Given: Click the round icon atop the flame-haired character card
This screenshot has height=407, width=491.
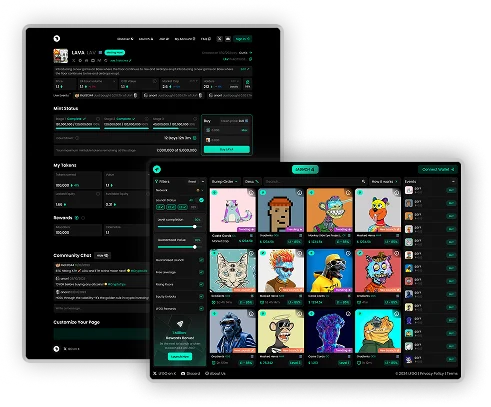Looking at the screenshot, I should pos(299,253).
